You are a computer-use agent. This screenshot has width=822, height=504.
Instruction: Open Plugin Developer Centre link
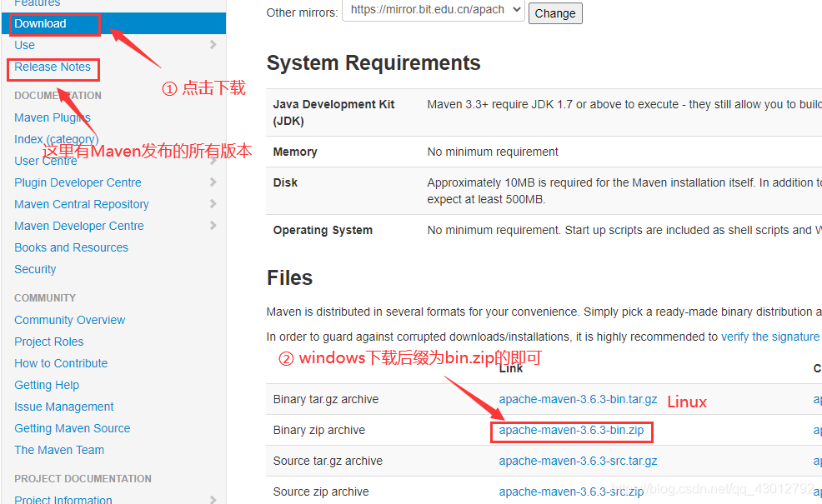pyautogui.click(x=78, y=182)
